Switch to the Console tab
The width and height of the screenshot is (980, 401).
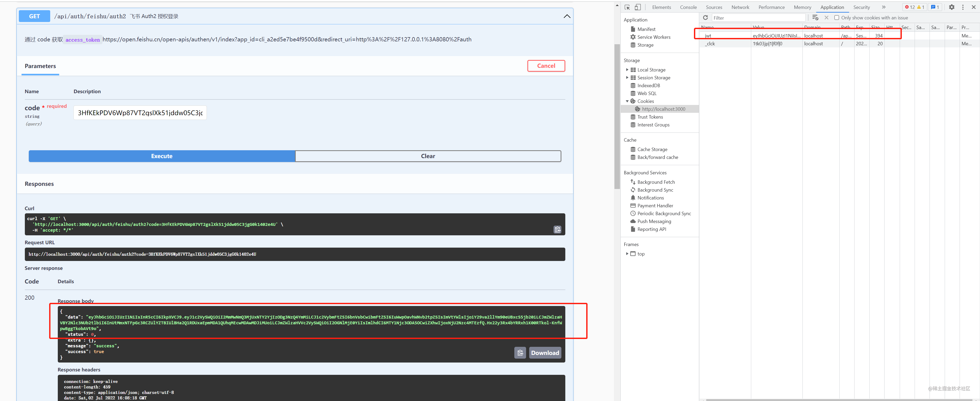[x=688, y=7]
